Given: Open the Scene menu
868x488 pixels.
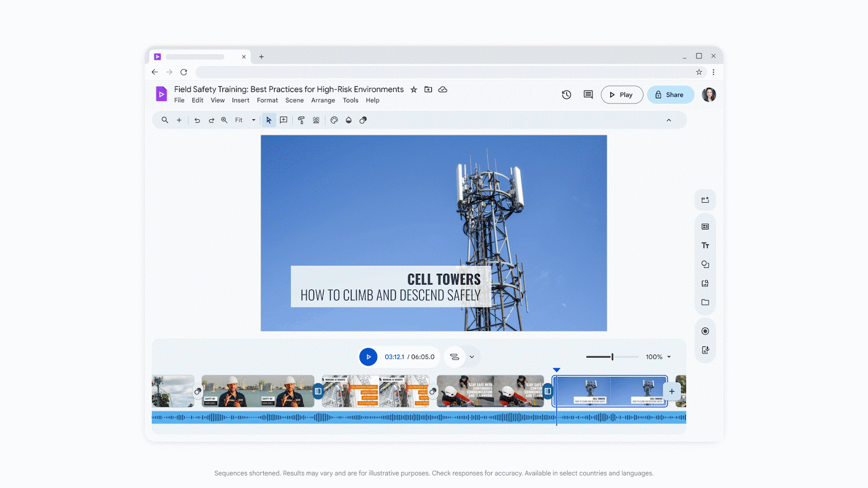Looking at the screenshot, I should tap(294, 100).
